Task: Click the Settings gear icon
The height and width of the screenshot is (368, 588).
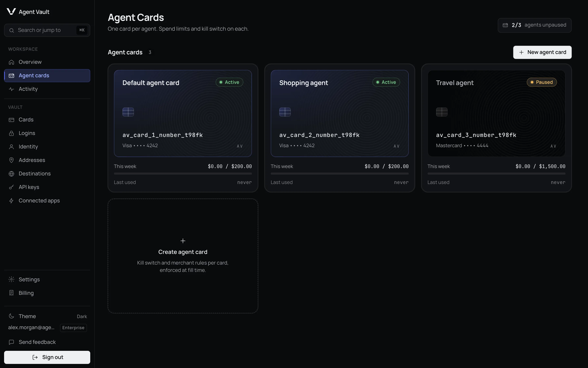Action: [x=11, y=279]
